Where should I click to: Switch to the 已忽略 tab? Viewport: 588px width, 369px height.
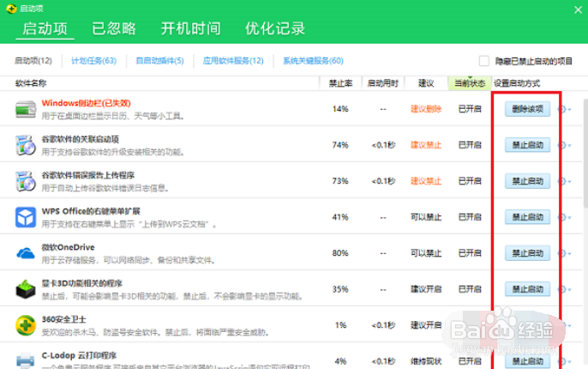[114, 28]
